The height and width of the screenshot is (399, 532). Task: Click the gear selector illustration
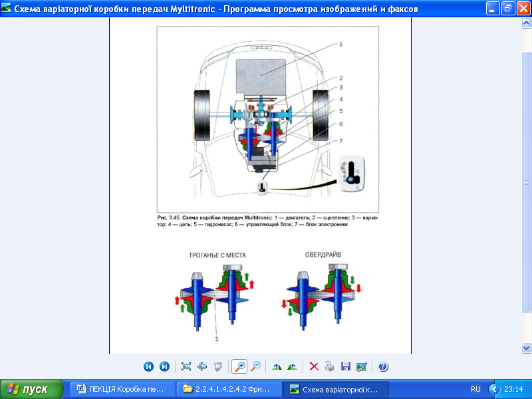click(x=352, y=174)
